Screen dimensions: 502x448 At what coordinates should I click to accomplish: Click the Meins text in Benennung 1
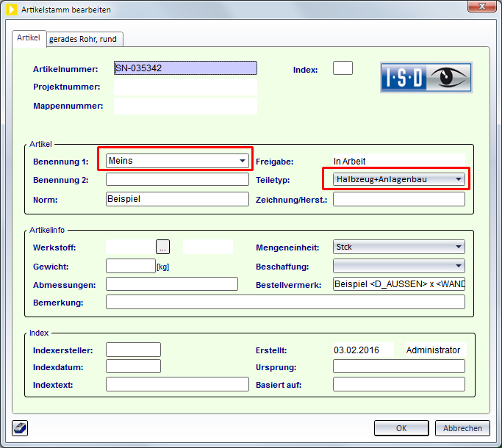121,161
